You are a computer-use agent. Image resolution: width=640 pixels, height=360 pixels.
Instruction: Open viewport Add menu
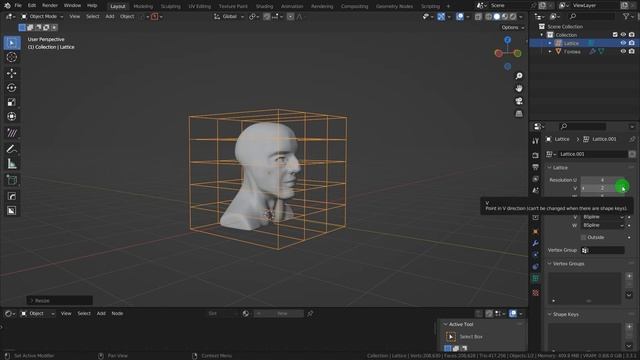[110, 17]
